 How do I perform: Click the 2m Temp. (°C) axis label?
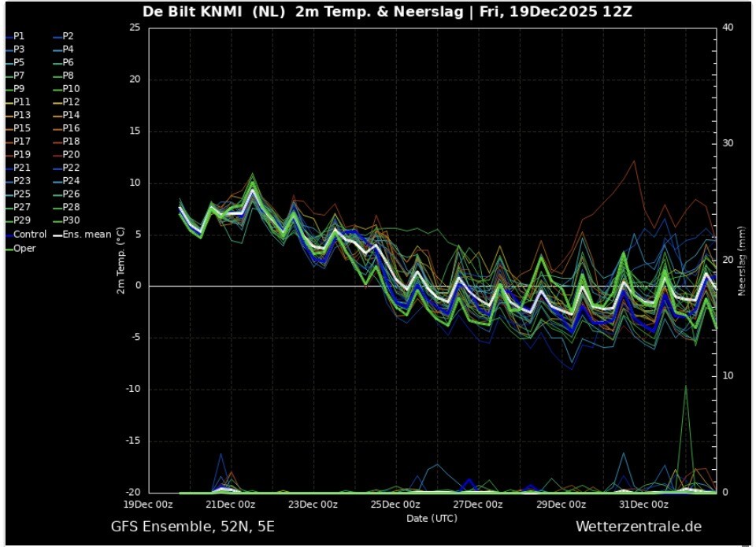120,261
